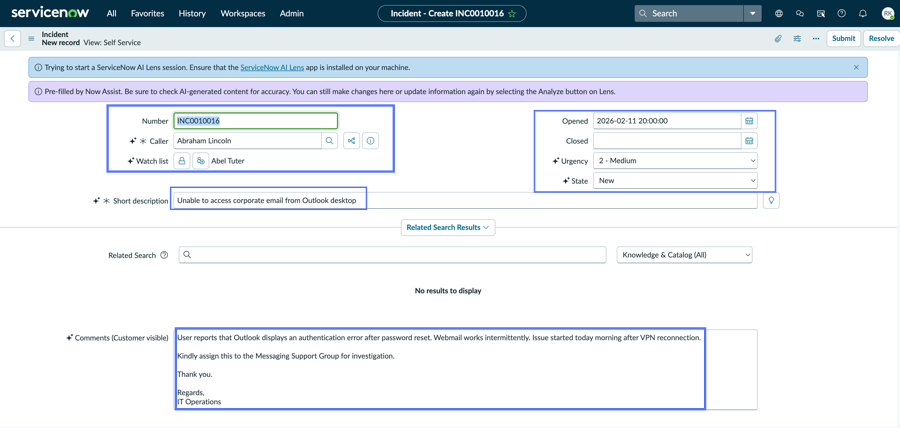Open the AI Lens screen-capture icon in header
Viewport: 900px width, 428px height.
pos(821,13)
